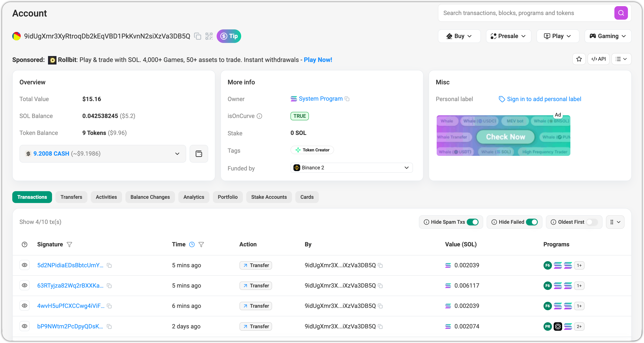Screen dimensions: 644x343
Task: Disable the Hide Failed switch
Action: click(531, 222)
